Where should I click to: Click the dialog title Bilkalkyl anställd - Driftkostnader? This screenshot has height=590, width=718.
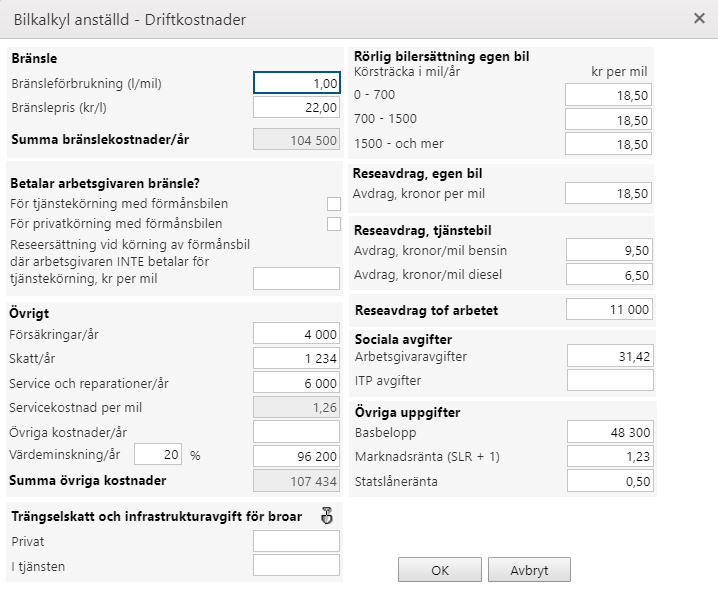coord(130,20)
